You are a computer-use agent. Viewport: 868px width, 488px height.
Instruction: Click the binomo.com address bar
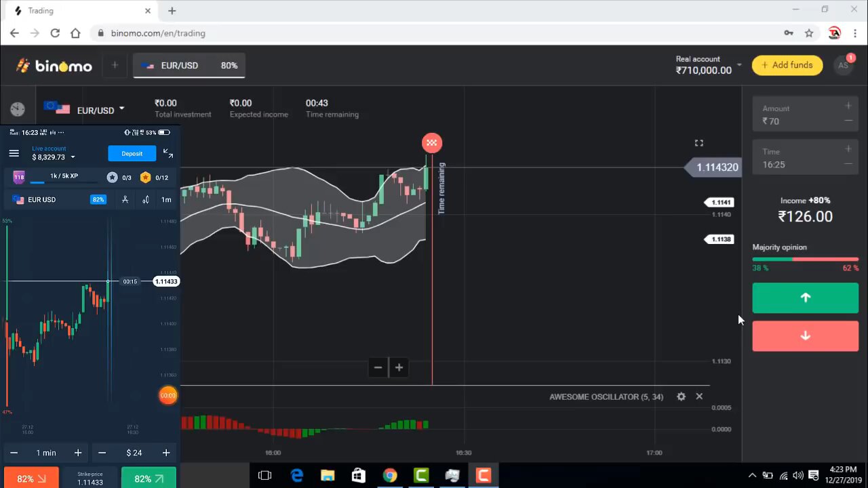434,33
